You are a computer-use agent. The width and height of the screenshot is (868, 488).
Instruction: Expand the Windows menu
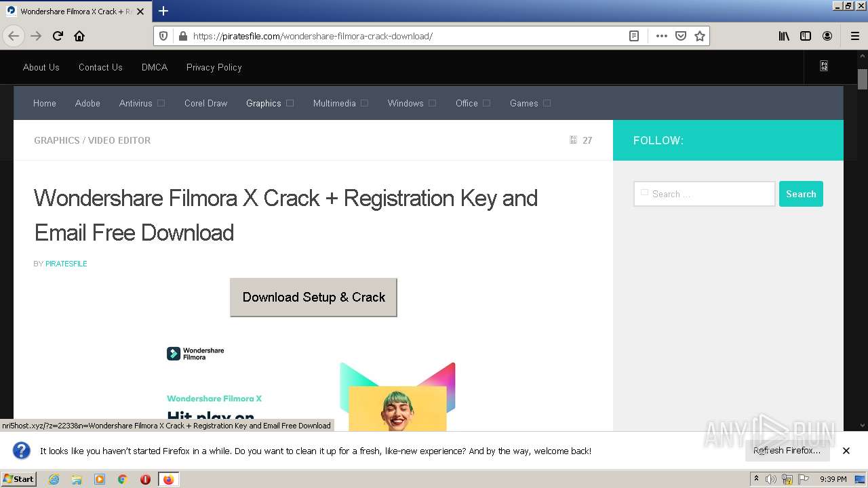pos(412,103)
